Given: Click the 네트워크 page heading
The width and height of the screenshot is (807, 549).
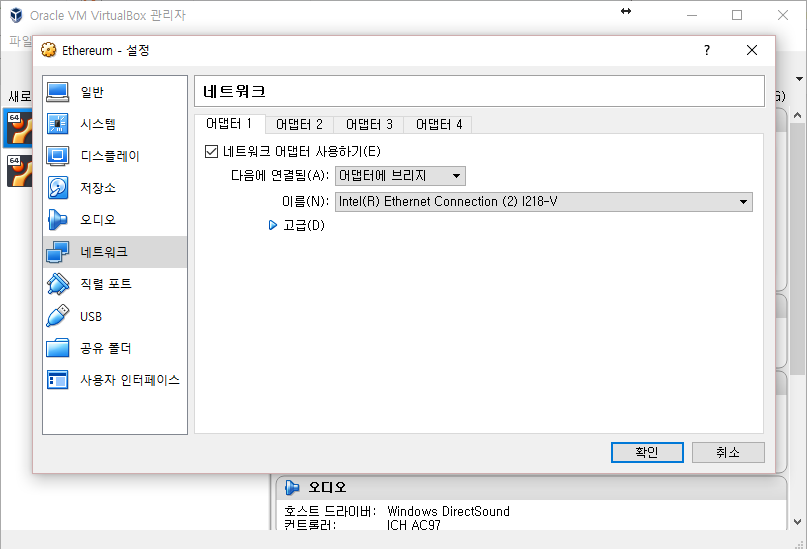Looking at the screenshot, I should [234, 92].
